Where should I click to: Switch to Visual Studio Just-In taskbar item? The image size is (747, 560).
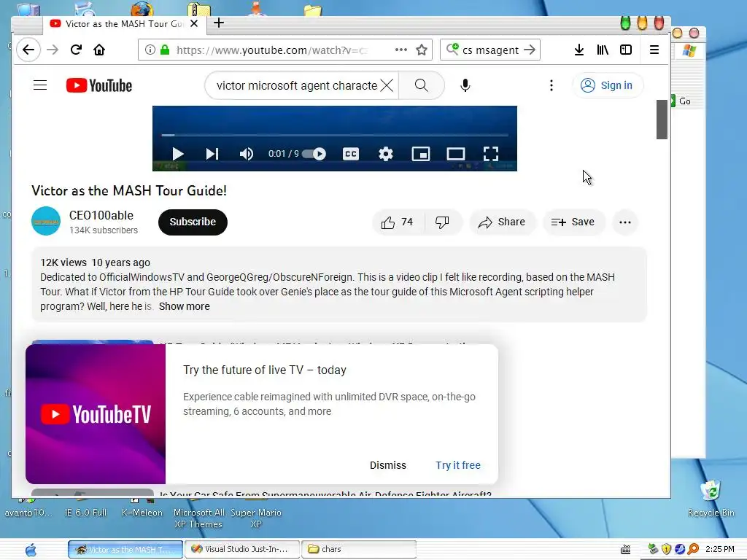click(x=242, y=549)
